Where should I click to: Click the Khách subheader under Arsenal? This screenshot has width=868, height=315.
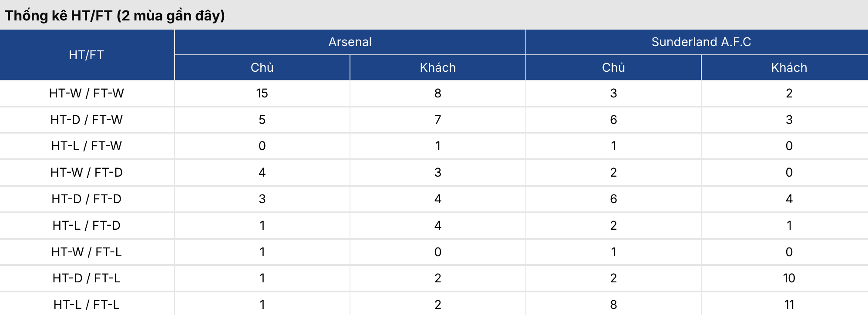[x=437, y=68]
